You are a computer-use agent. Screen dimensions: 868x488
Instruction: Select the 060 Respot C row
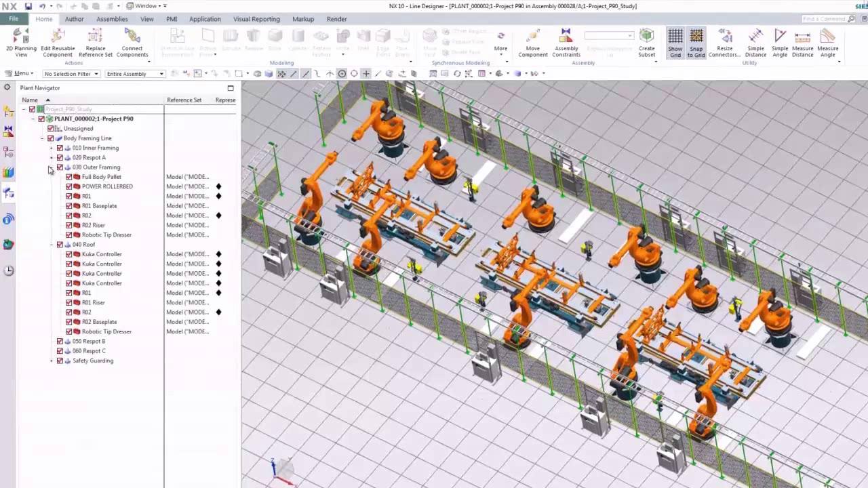point(89,351)
